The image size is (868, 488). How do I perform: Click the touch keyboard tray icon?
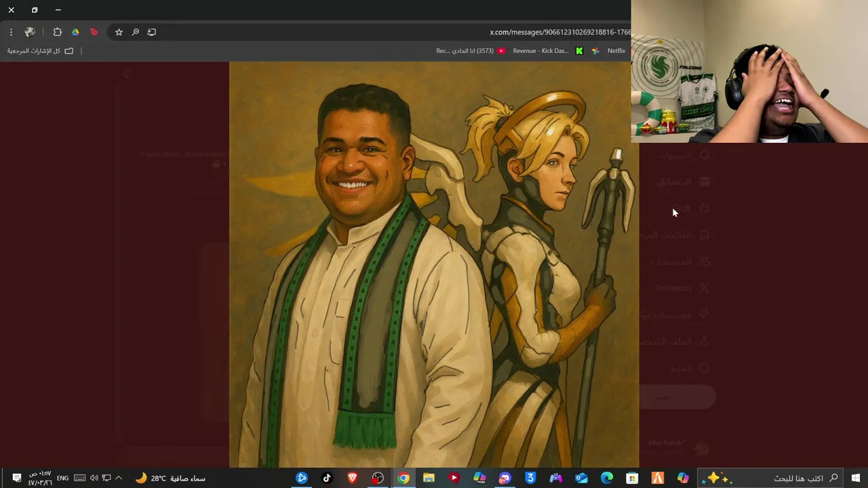click(x=79, y=479)
